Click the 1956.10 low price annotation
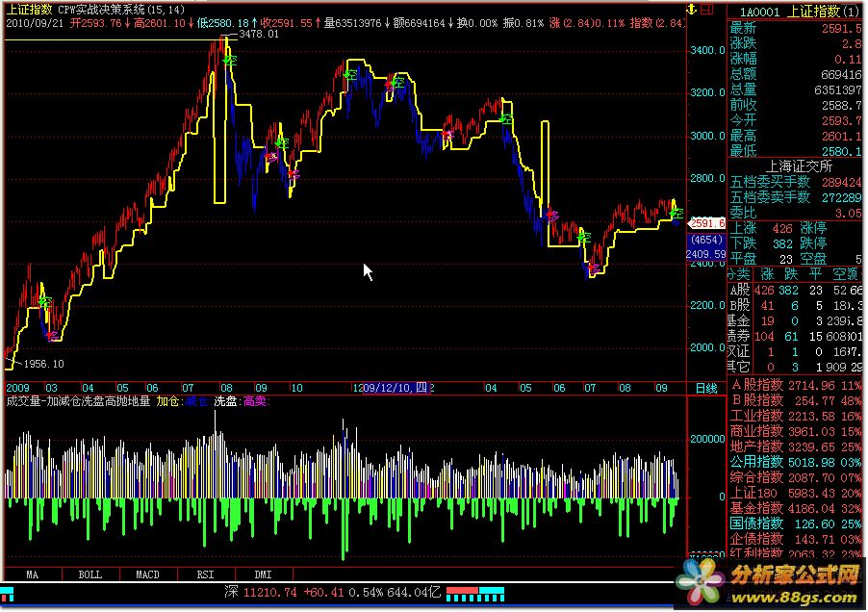Screen dimensions: 868x612 pos(43,364)
